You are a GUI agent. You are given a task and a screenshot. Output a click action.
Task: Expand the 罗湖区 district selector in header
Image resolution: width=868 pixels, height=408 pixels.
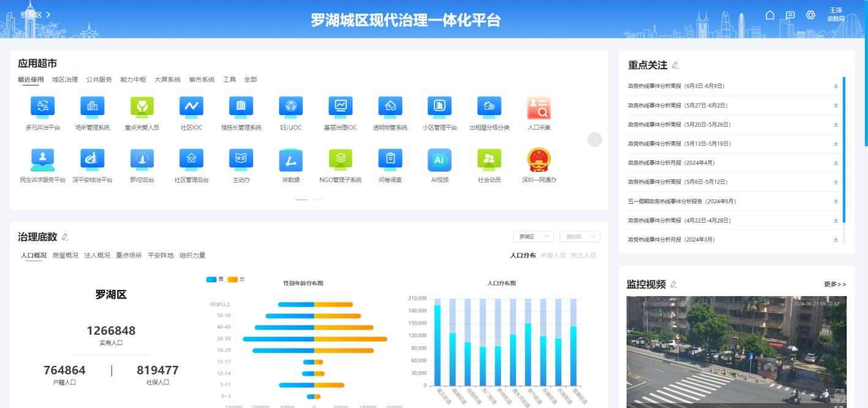point(35,15)
